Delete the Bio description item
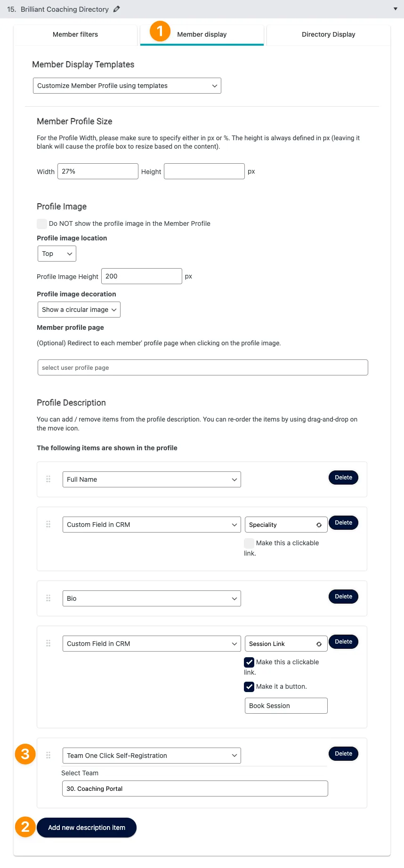 point(343,596)
